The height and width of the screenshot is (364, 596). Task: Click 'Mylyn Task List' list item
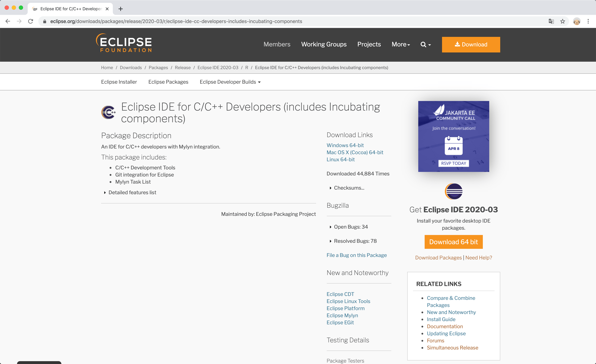[x=133, y=182]
